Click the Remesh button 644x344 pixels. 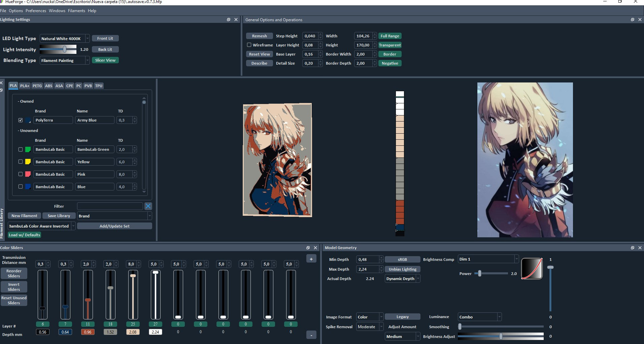click(x=259, y=36)
